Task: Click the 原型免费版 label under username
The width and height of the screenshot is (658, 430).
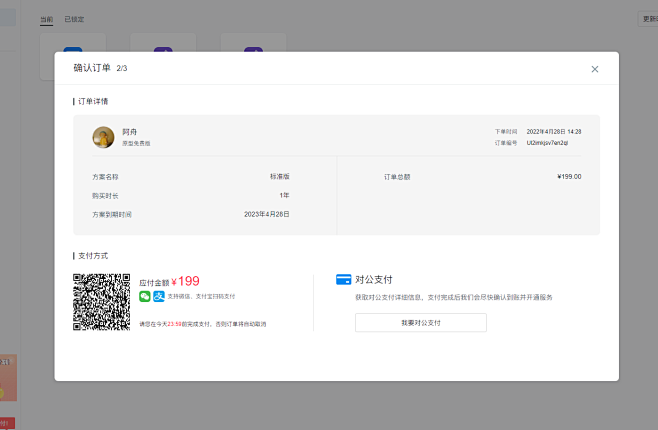Action: click(x=136, y=143)
